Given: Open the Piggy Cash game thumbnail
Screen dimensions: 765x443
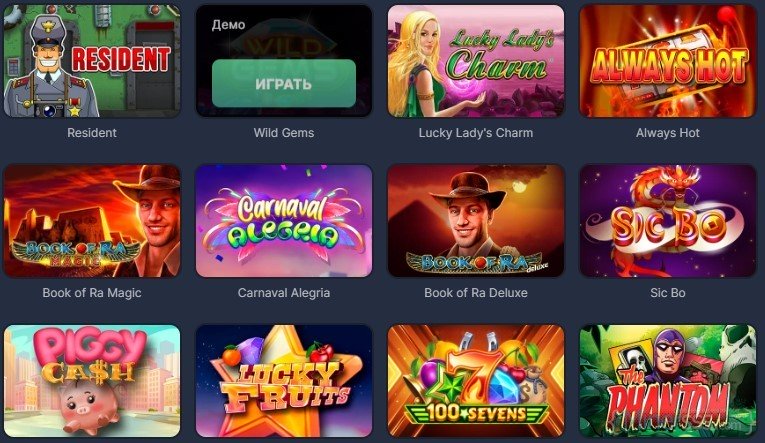Looking at the screenshot, I should (x=92, y=381).
